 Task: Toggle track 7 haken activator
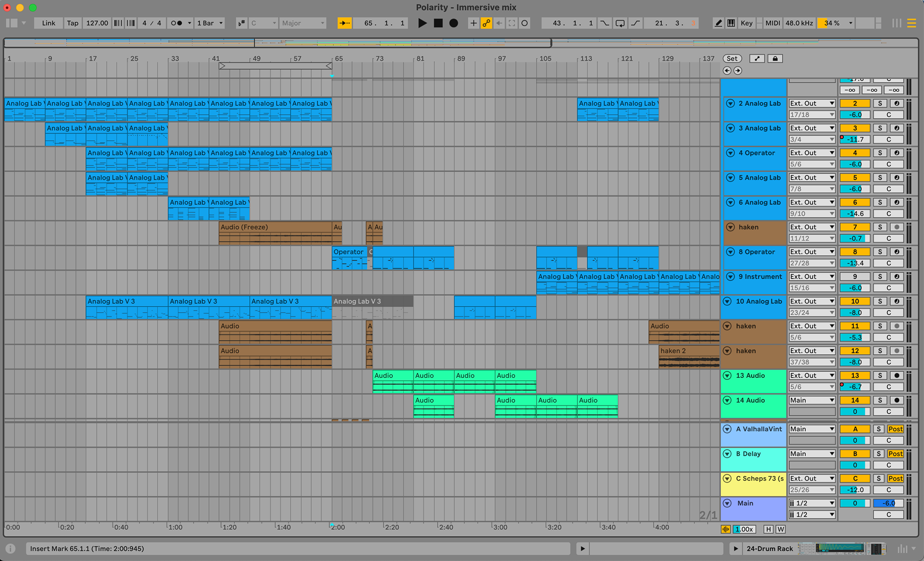tap(855, 227)
